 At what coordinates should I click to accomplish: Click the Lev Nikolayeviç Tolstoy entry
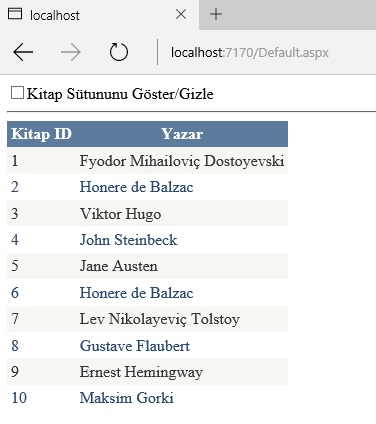[160, 319]
